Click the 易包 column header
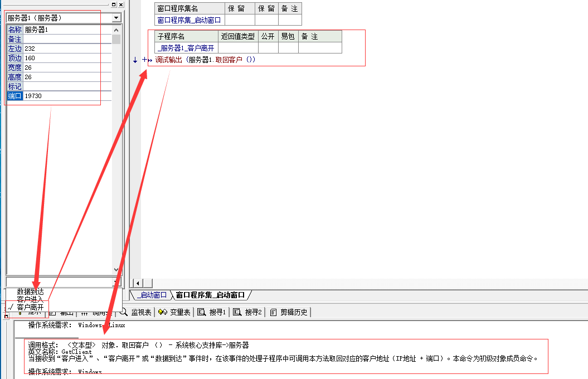The width and height of the screenshot is (588, 379). tap(288, 36)
